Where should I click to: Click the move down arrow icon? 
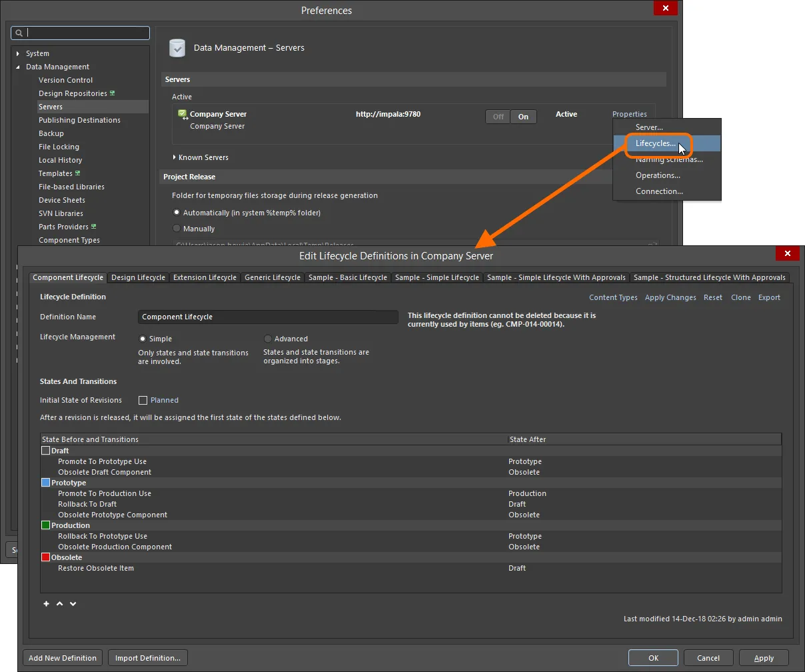[73, 604]
